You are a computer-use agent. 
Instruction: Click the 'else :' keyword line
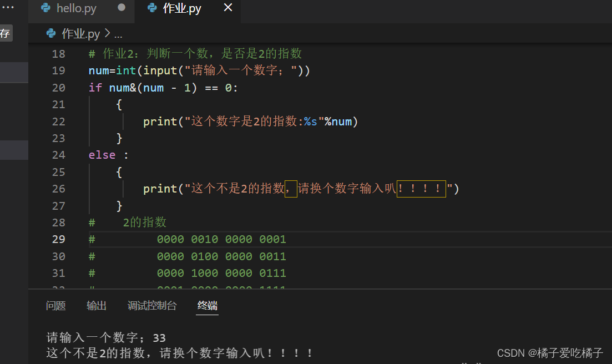point(108,155)
